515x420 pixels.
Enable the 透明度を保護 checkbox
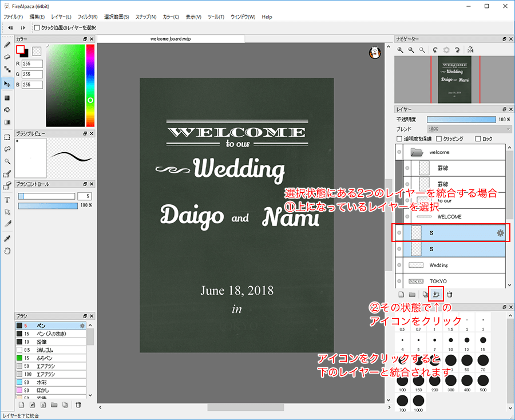pyautogui.click(x=399, y=139)
